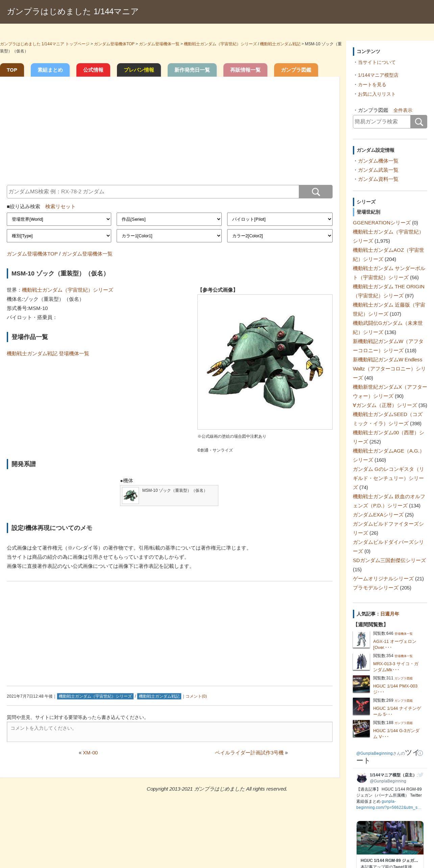
Task: Open ガンダム資料一覧 sidebar link
Action: click(x=378, y=179)
